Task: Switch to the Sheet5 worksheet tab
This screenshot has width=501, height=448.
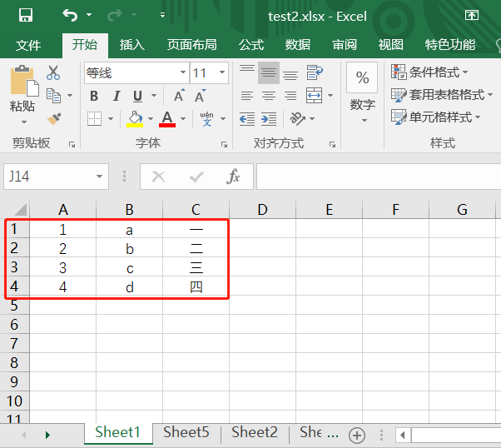Action: (x=186, y=431)
